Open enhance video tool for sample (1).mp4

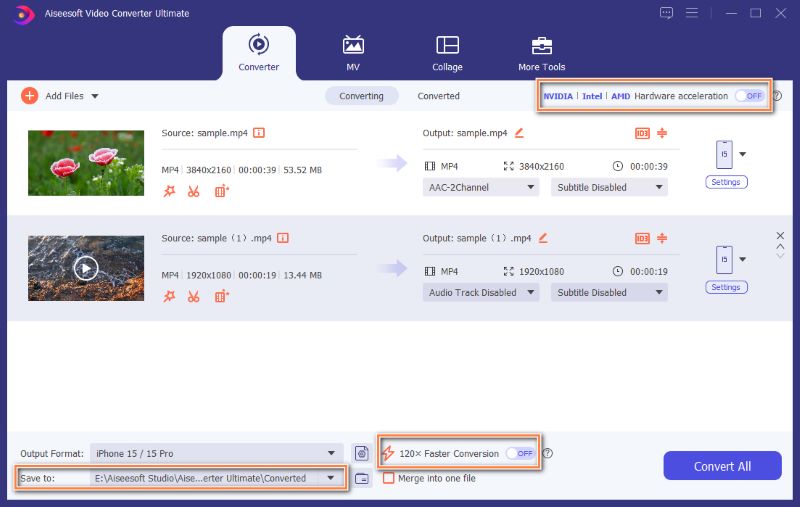point(221,296)
